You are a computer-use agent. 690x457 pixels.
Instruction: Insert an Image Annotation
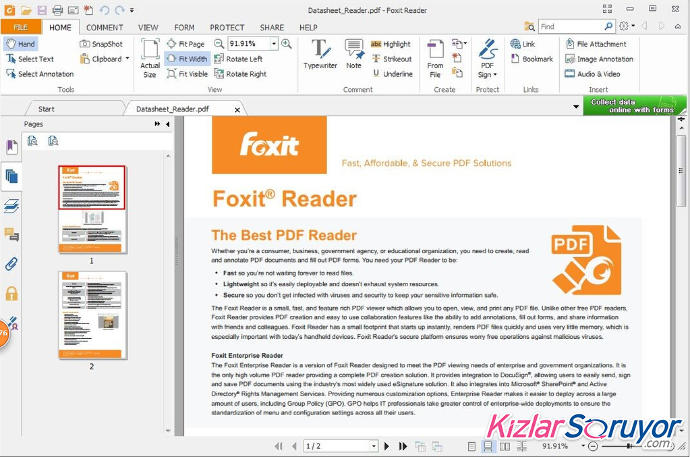(599, 59)
